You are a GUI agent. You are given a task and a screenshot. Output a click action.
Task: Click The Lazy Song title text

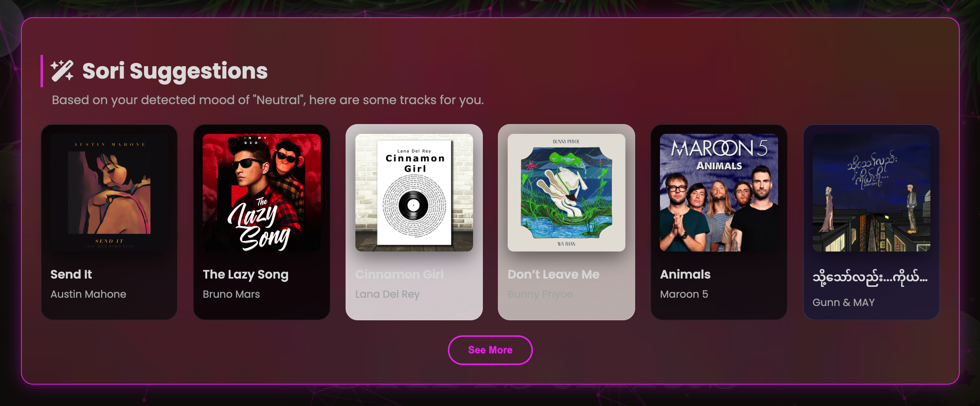246,274
